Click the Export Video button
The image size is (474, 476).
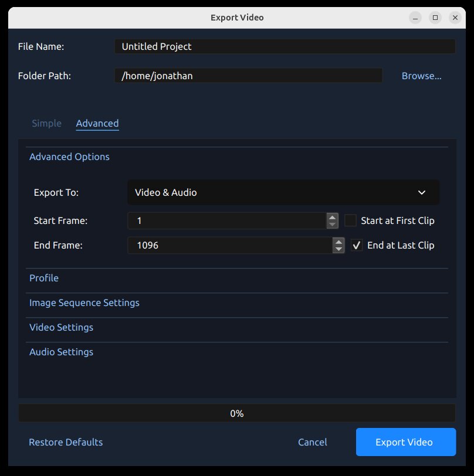[405, 442]
